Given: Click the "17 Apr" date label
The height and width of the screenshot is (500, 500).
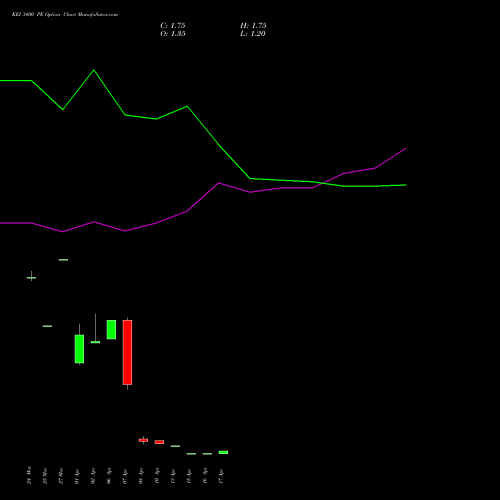Looking at the screenshot, I should [x=221, y=476].
